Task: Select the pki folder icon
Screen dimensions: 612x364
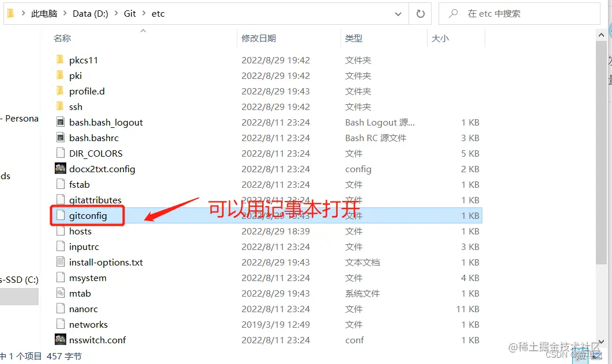Action: [x=60, y=75]
